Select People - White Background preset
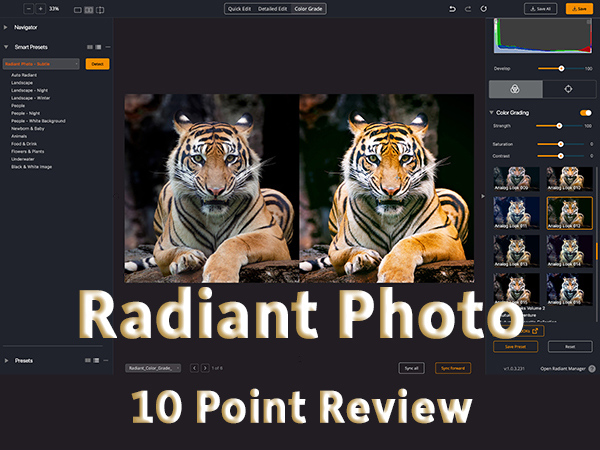600x450 pixels. [38, 121]
